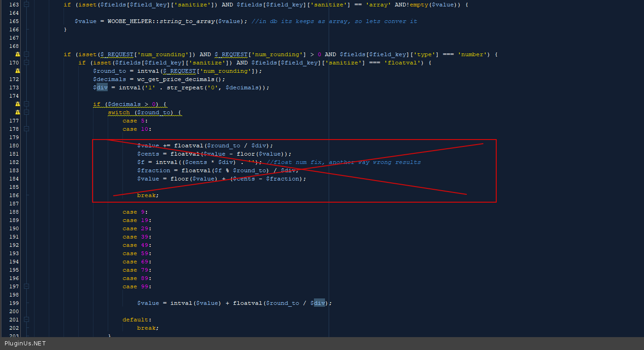Collapse the code fold at case 10 on line 178
644x350 pixels.
click(26, 129)
